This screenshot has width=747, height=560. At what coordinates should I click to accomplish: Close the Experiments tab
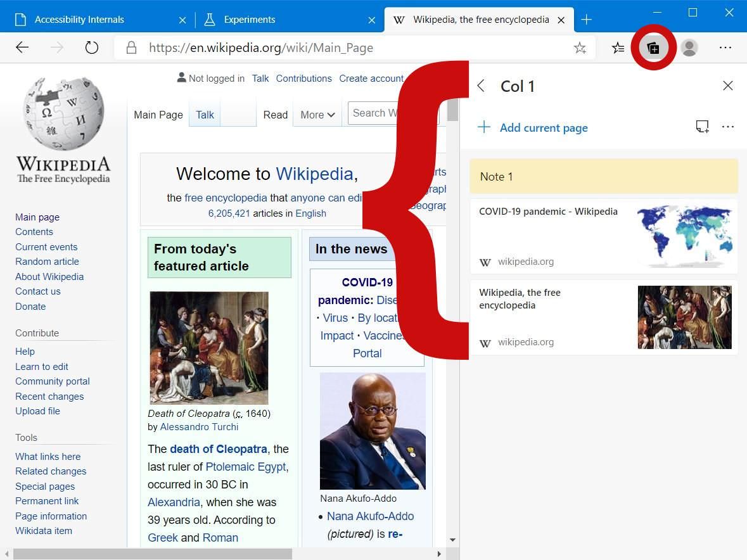click(371, 20)
